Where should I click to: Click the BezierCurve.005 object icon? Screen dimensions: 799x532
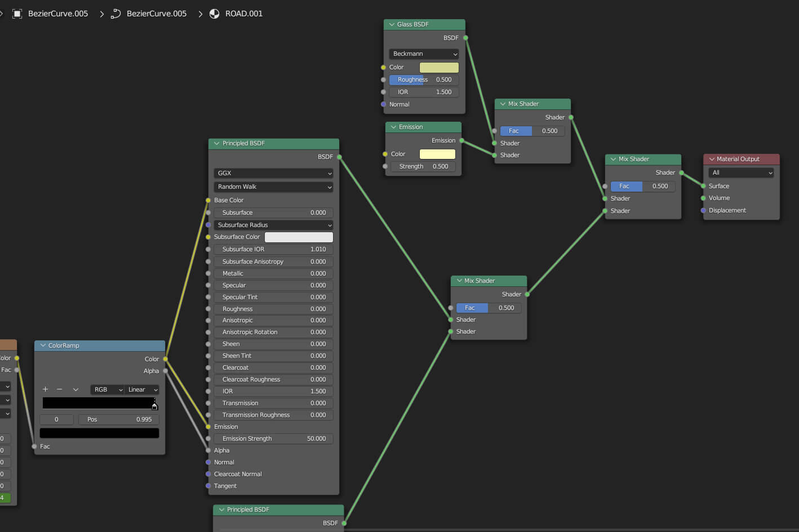tap(17, 14)
